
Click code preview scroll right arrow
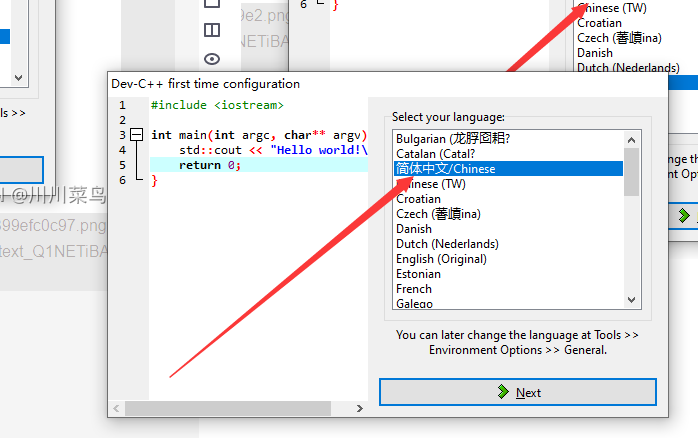[360, 408]
